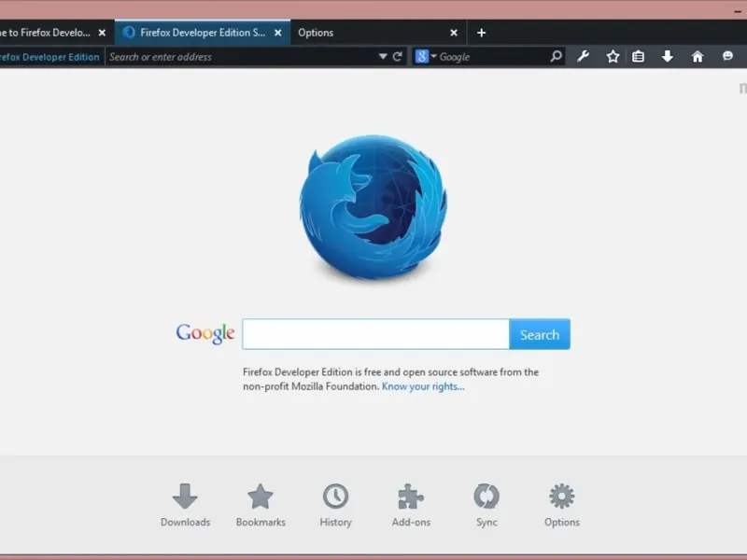Bookmark this page with the star icon
This screenshot has width=747, height=560.
point(613,57)
